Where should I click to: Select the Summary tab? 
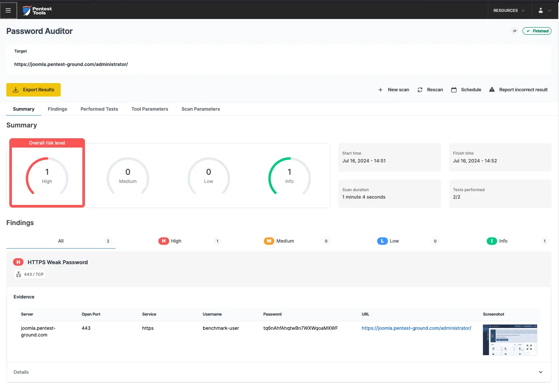point(24,109)
